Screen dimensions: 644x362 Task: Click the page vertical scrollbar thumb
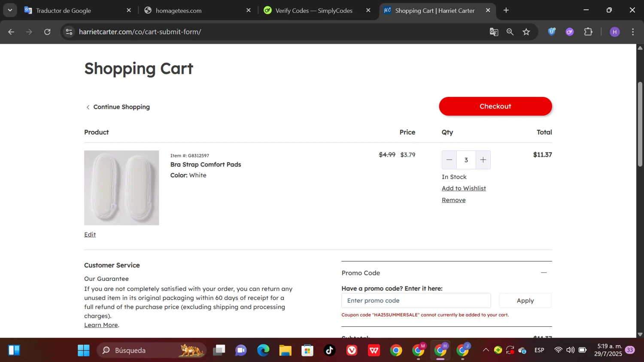point(640,124)
